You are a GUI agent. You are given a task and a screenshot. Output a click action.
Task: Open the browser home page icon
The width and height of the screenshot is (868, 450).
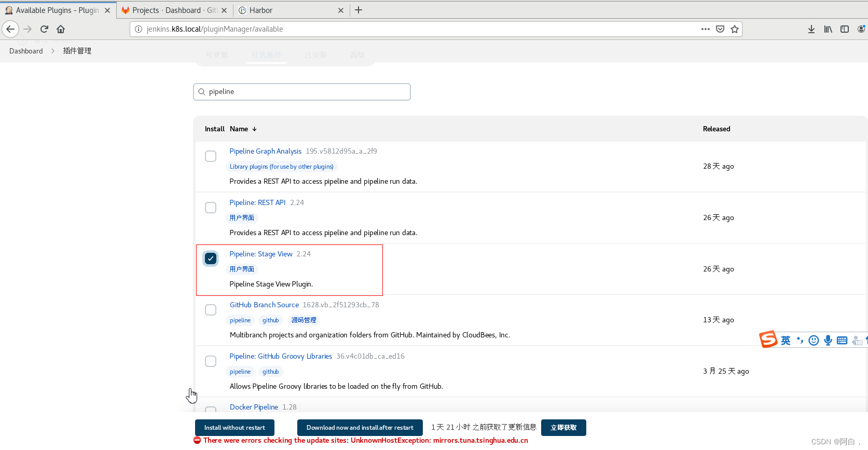pos(61,29)
